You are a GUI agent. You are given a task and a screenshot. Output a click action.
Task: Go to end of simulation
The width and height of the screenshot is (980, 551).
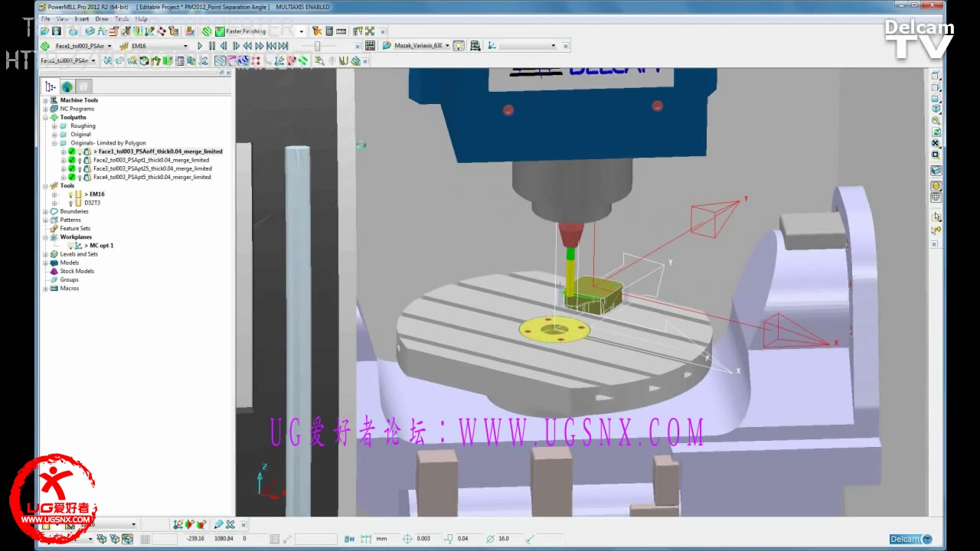click(x=284, y=46)
